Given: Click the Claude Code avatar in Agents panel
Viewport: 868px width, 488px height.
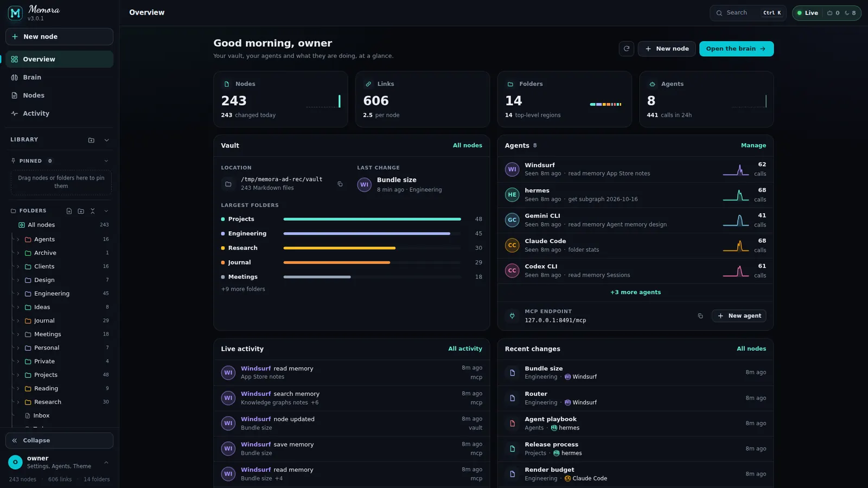Looking at the screenshot, I should coord(512,245).
